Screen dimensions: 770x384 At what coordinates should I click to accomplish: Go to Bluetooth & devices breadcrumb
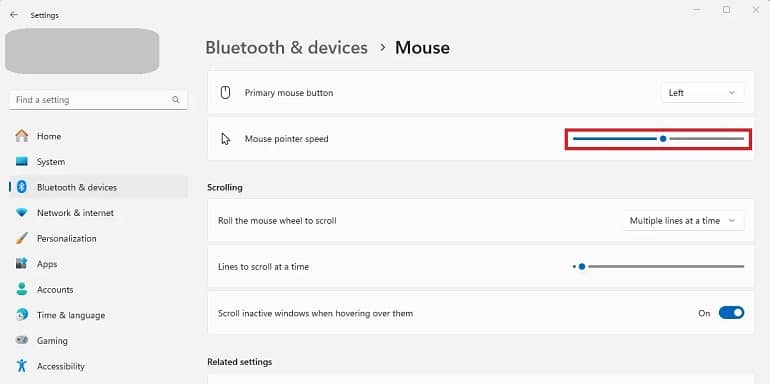point(286,48)
